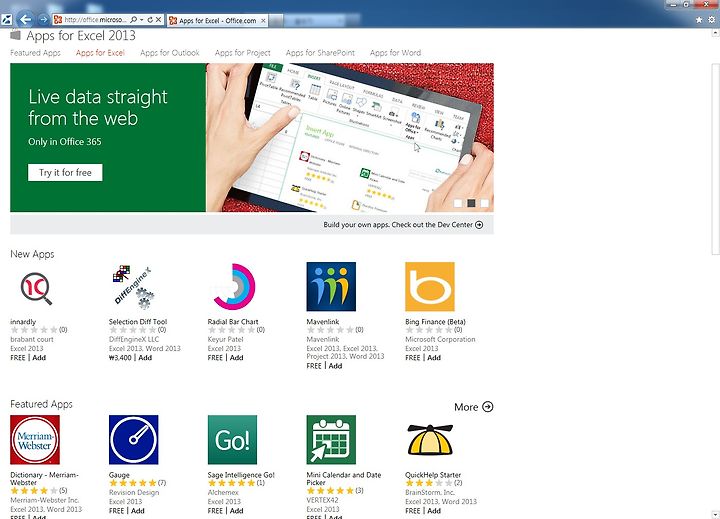
Task: Click the address bar search magnifier icon
Action: [x=134, y=20]
